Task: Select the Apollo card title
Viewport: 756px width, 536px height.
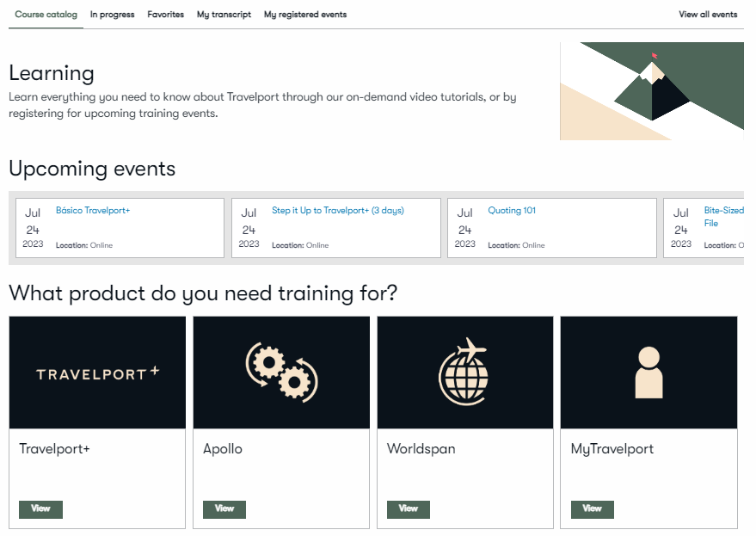Action: pos(223,449)
